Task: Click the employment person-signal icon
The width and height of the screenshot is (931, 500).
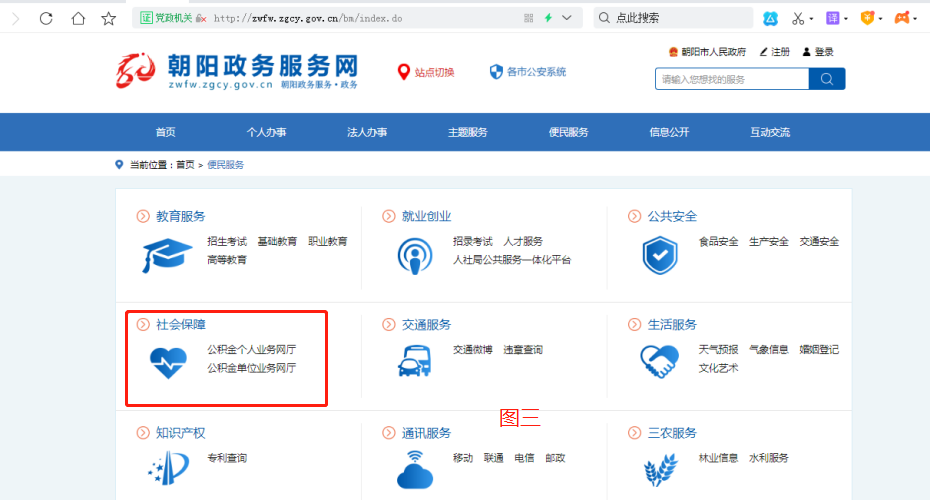Action: coord(414,256)
